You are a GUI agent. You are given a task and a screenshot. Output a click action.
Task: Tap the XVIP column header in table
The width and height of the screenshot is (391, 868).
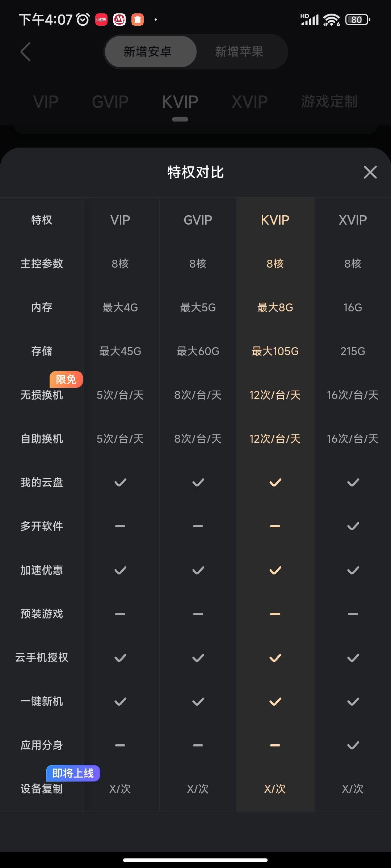coord(353,220)
